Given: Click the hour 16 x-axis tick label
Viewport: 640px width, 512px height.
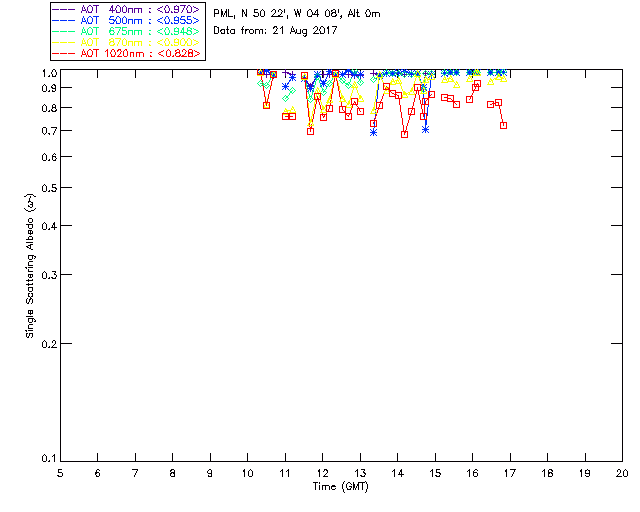Looking at the screenshot, I should point(473,473).
